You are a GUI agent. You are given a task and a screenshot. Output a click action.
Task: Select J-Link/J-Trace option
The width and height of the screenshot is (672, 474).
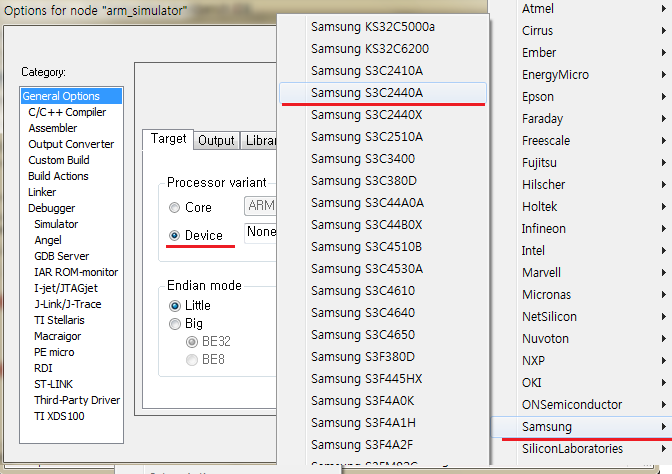68,304
